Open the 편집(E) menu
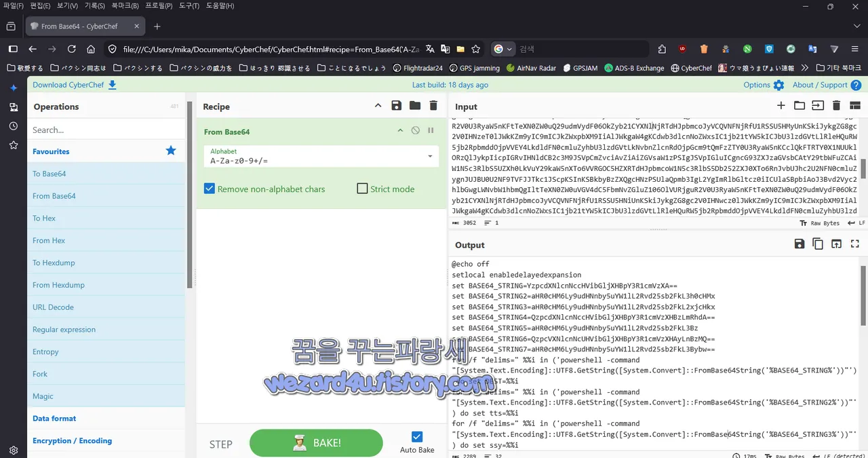 40,5
